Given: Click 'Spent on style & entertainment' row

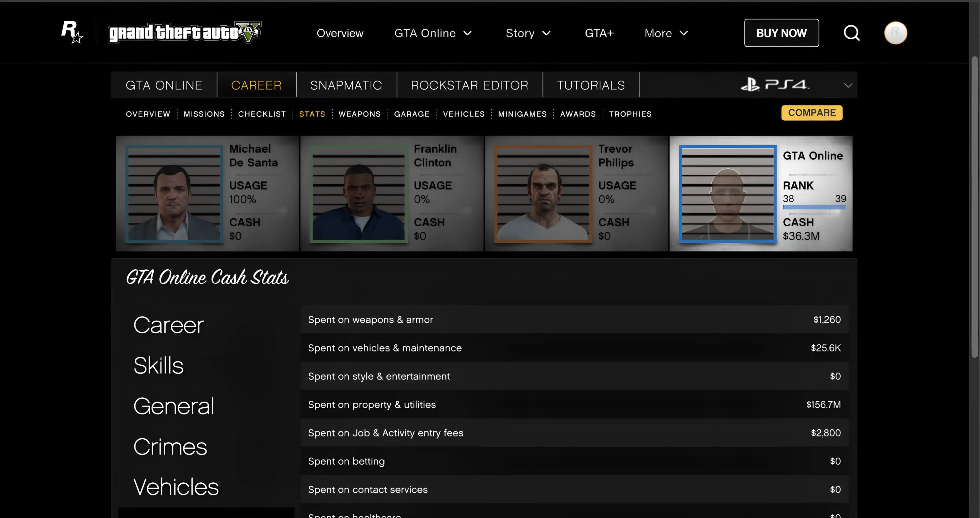Looking at the screenshot, I should pos(575,376).
